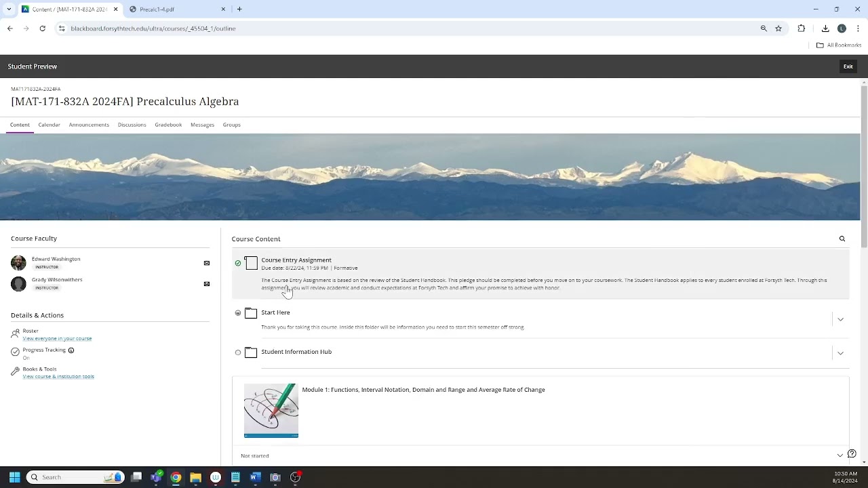This screenshot has height=488, width=868.
Task: Open the Chrome profile avatar
Action: (x=842, y=28)
